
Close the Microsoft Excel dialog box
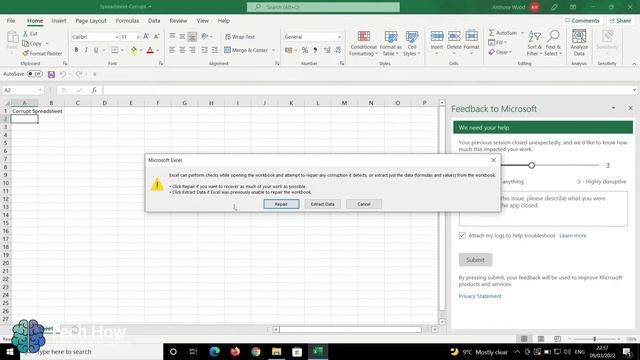click(x=493, y=160)
